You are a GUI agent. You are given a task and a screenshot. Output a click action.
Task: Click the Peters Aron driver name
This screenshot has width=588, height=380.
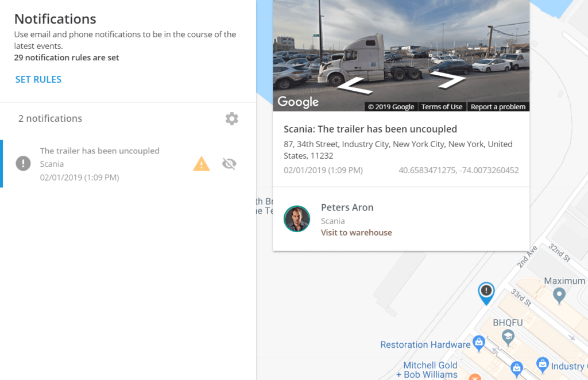pyautogui.click(x=347, y=208)
